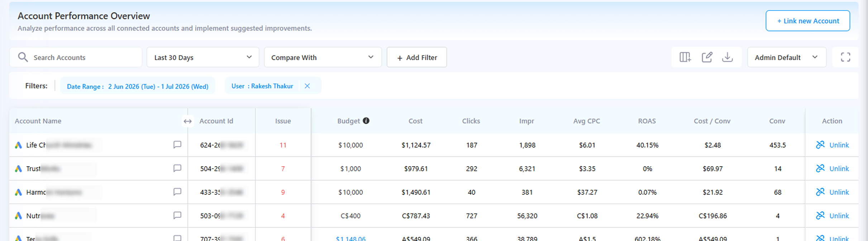868x241 pixels.
Task: Click + Link new Account button
Action: click(808, 21)
